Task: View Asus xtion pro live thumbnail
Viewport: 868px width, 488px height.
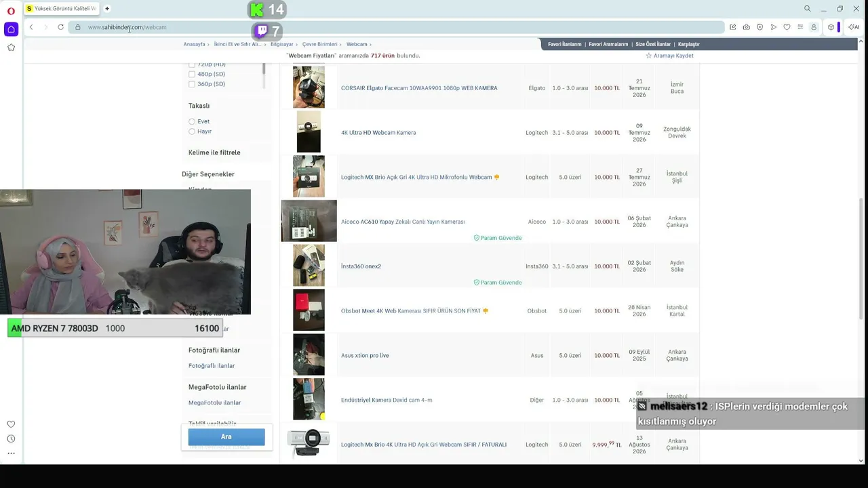Action: 309,354
